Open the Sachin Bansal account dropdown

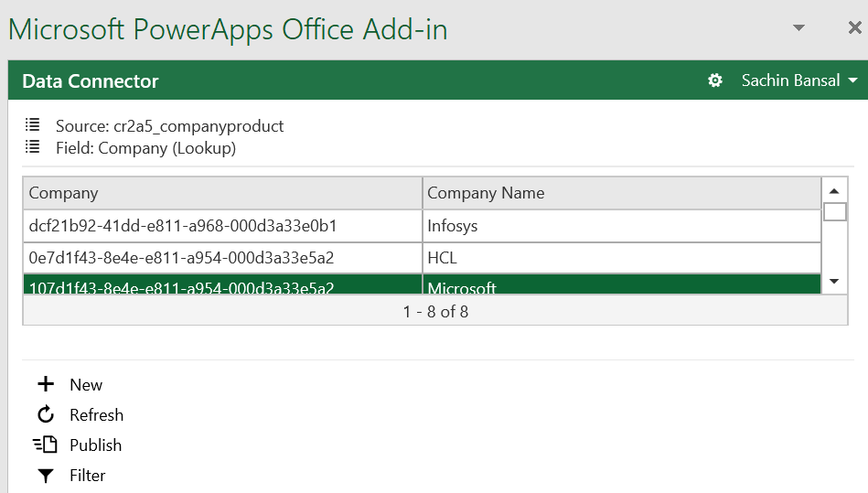click(x=799, y=80)
